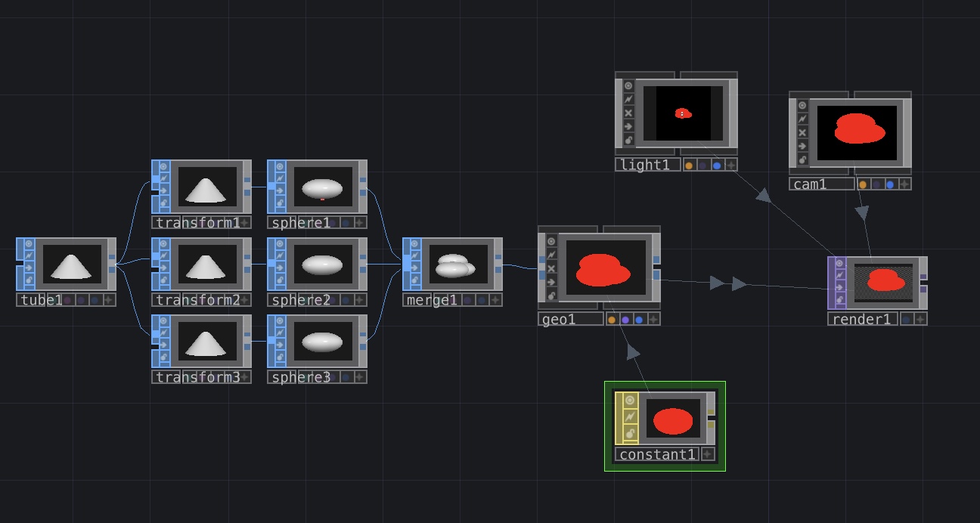This screenshot has height=523, width=980.
Task: Click the plus button beside constant1's name
Action: pyautogui.click(x=708, y=454)
